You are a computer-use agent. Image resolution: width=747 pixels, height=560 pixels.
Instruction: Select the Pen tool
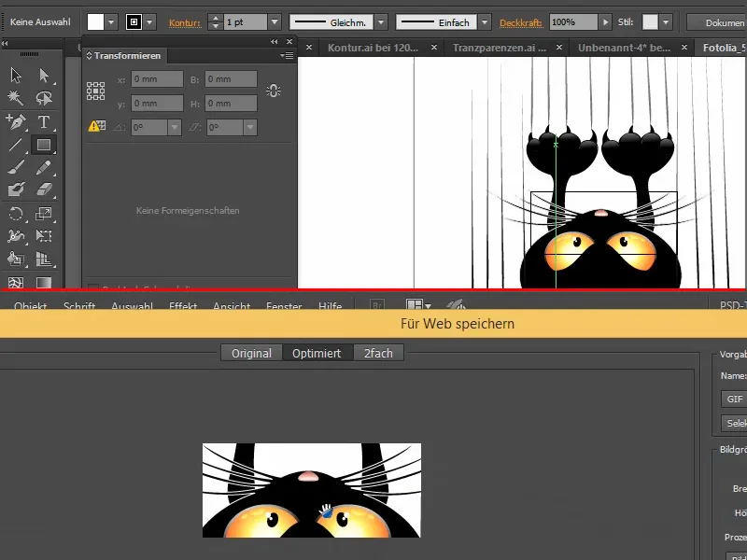[x=16, y=122]
